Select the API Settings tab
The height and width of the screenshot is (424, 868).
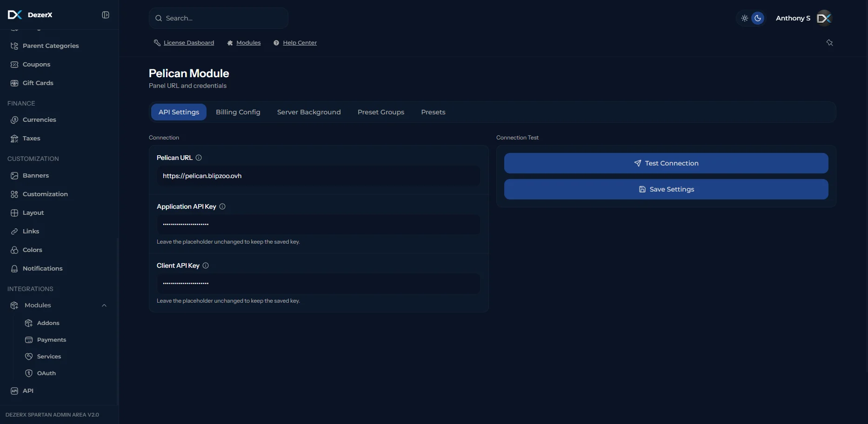(179, 112)
